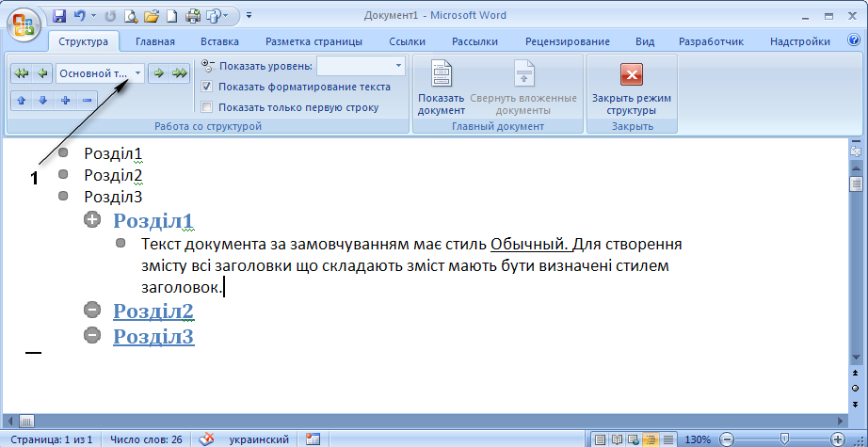Click the zoom slider handle

pos(784,439)
